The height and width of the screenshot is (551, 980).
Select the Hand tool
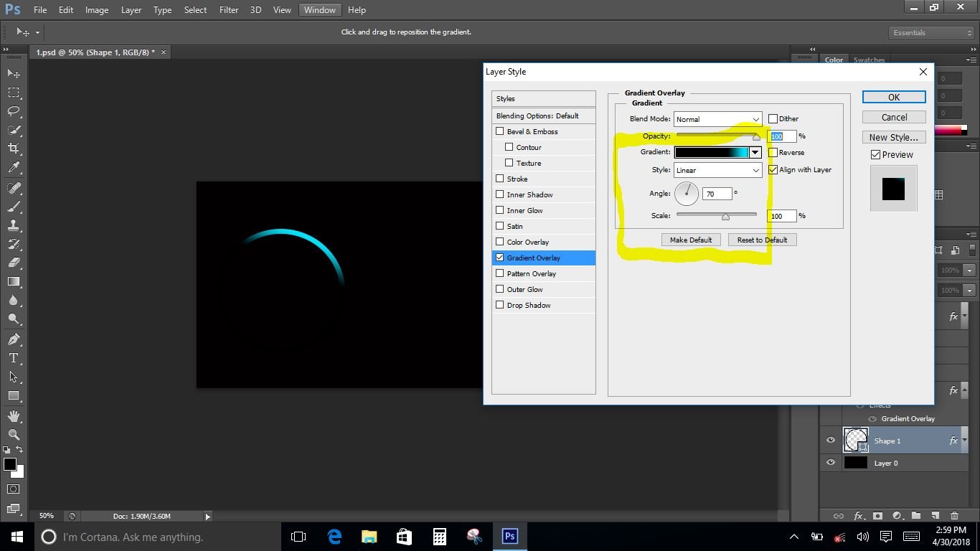pos(14,415)
